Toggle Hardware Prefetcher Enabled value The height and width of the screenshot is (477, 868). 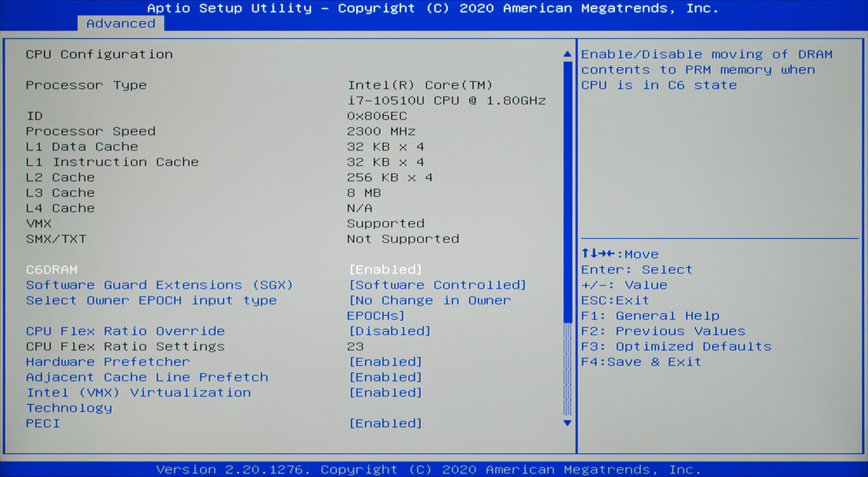385,362
